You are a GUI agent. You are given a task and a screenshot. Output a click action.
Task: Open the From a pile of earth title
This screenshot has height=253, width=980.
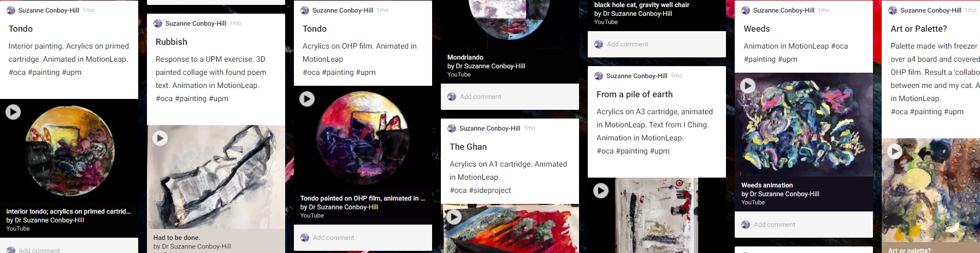click(634, 95)
